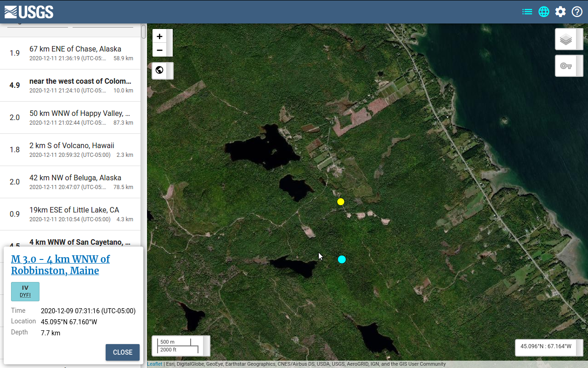The width and height of the screenshot is (588, 368).
Task: Click the 45.096°N : 67.164°W coordinates readout
Action: [x=546, y=346]
